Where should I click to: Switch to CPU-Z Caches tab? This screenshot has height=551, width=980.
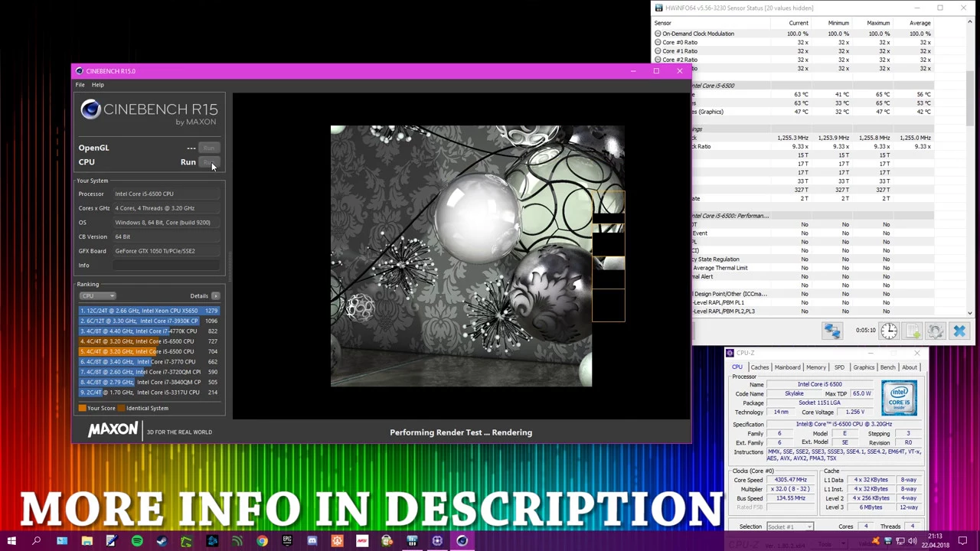tap(759, 367)
